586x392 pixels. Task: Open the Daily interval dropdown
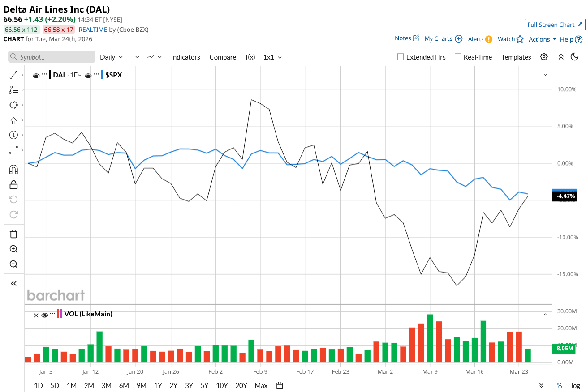pyautogui.click(x=111, y=57)
